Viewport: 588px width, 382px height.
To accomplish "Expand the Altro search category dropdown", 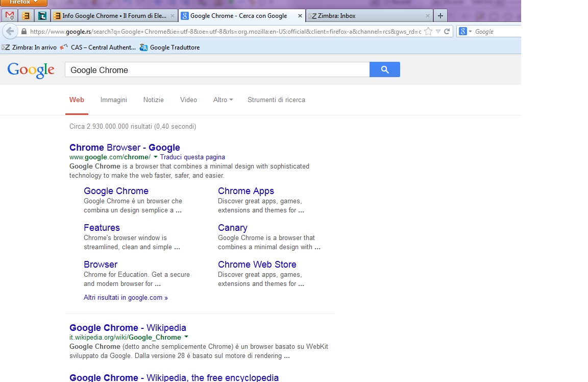I will 223,100.
